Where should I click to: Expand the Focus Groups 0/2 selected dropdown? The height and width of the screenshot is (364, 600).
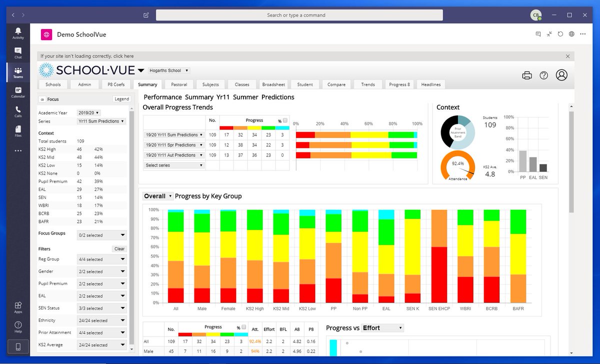pos(102,235)
